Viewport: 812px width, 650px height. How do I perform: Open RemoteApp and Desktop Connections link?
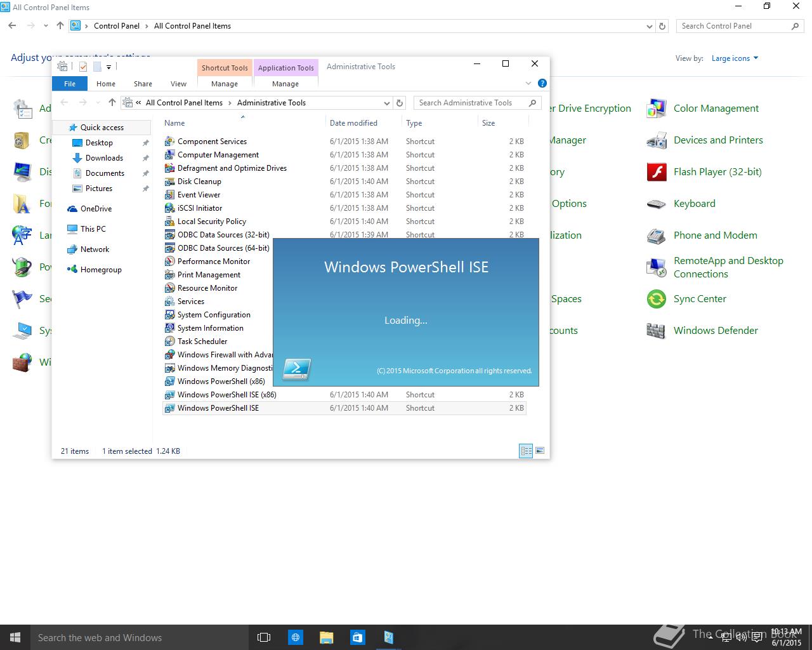(728, 267)
